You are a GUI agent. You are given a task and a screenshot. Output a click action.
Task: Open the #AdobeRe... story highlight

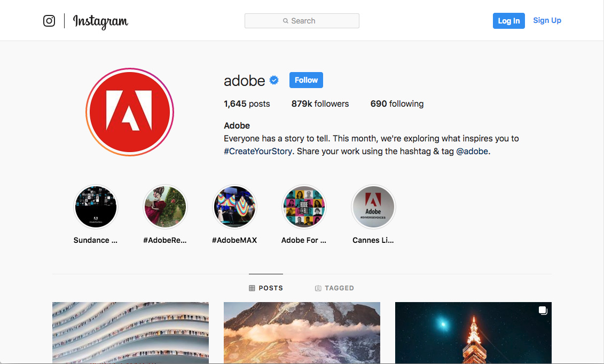click(165, 207)
